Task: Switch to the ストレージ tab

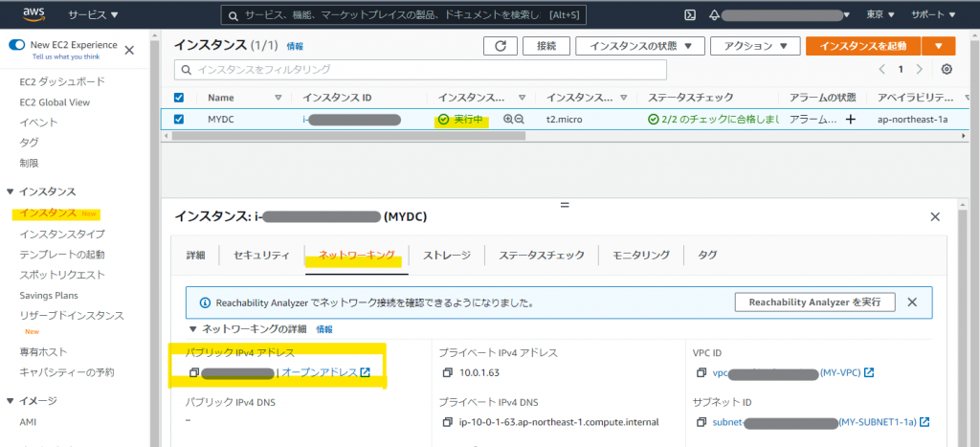Action: tap(446, 256)
